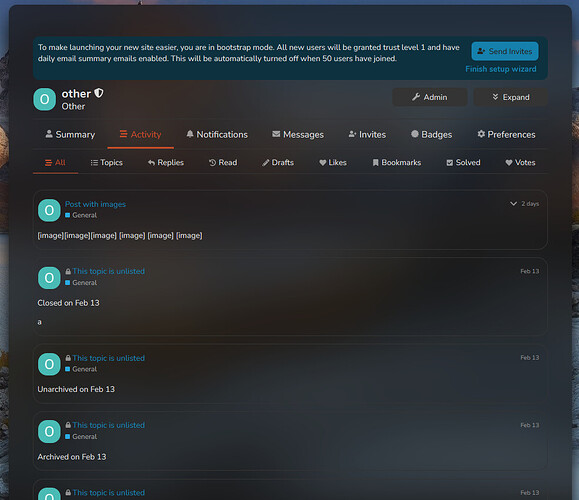This screenshot has height=500, width=579.
Task: Click the '2 days' timestamp
Action: coord(530,204)
